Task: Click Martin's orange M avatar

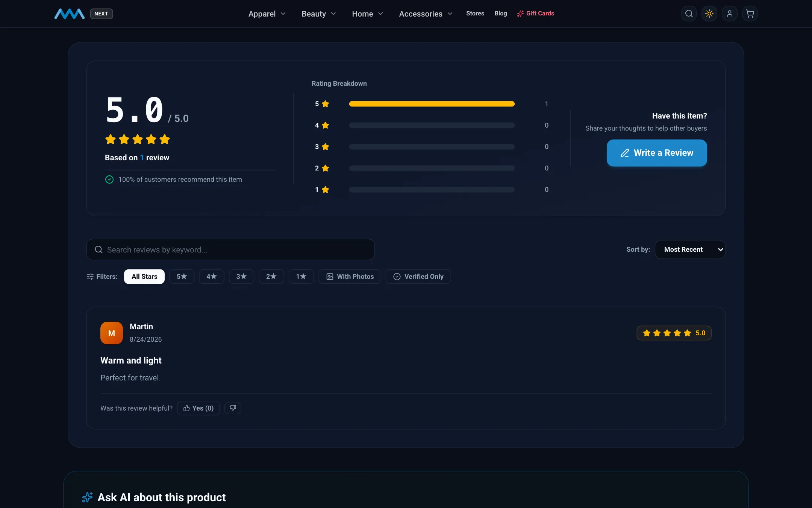Action: click(112, 333)
